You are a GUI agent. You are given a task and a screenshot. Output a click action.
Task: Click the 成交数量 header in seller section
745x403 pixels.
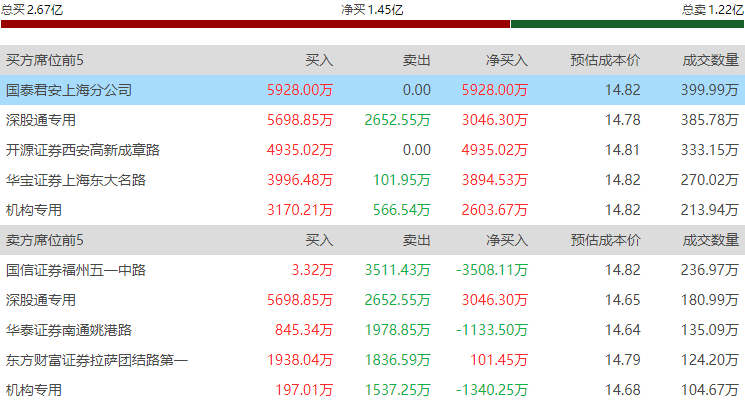coord(710,240)
